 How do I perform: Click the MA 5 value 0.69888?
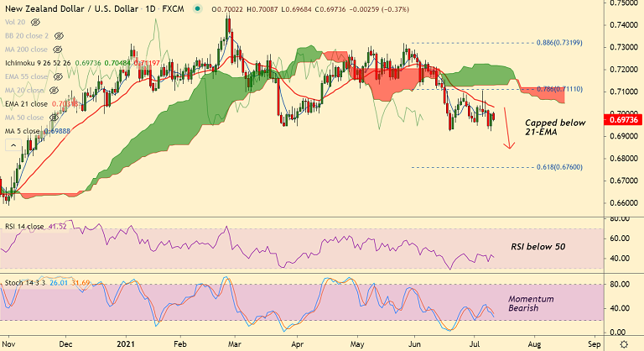coord(57,131)
